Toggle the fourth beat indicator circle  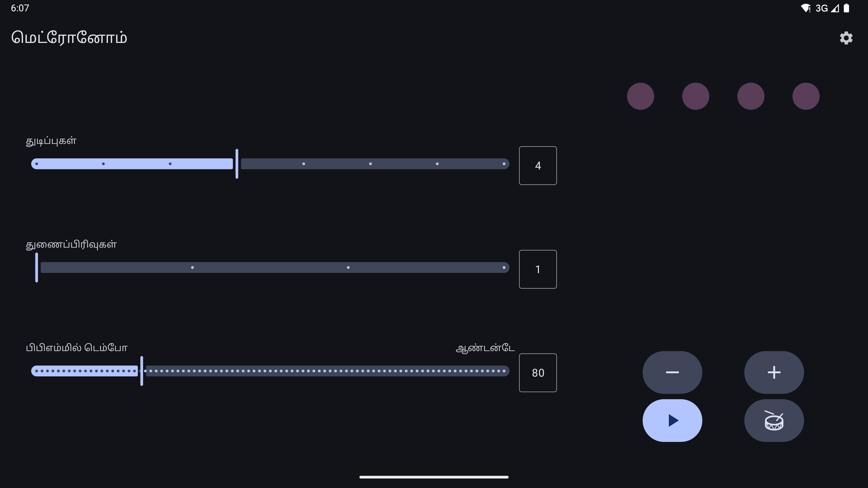tap(806, 96)
